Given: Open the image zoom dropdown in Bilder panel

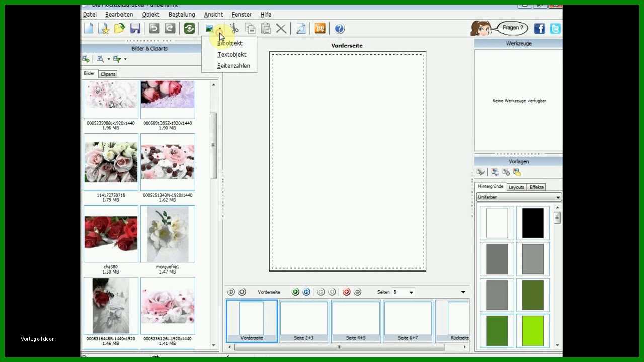Looking at the screenshot, I should (109, 59).
